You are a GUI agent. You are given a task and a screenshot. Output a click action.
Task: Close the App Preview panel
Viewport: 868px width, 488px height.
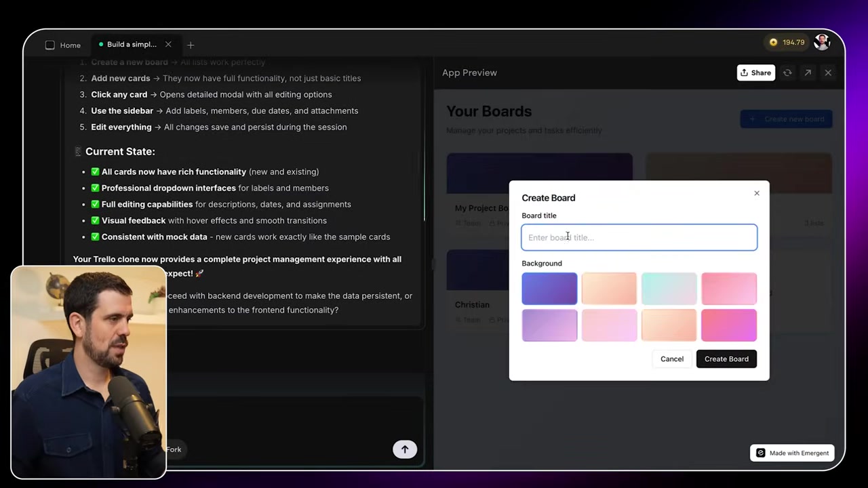pos(828,73)
